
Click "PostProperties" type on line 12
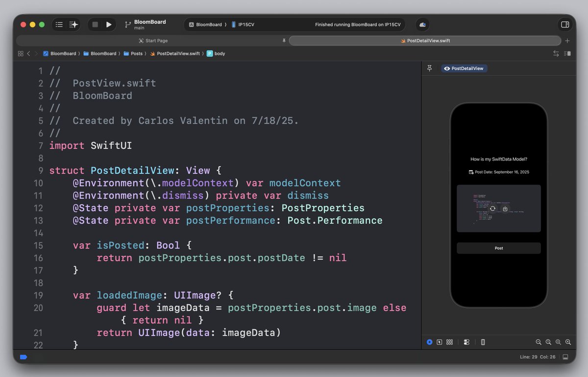click(x=323, y=208)
